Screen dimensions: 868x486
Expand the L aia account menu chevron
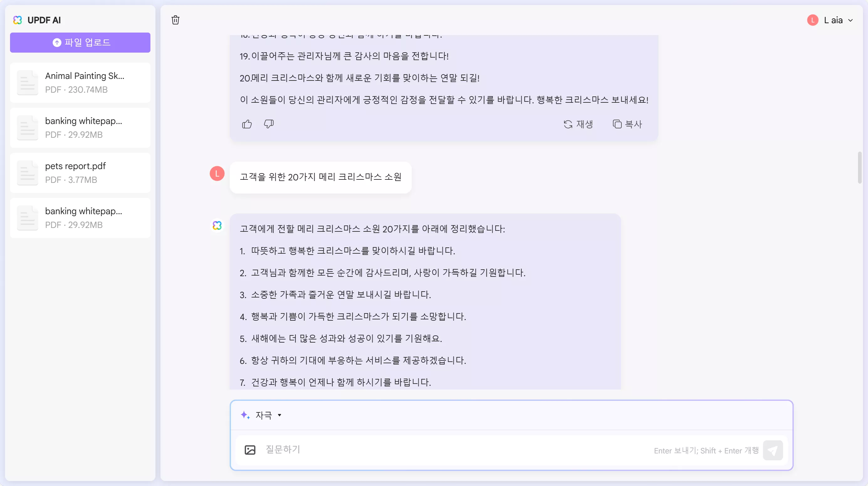pos(851,20)
